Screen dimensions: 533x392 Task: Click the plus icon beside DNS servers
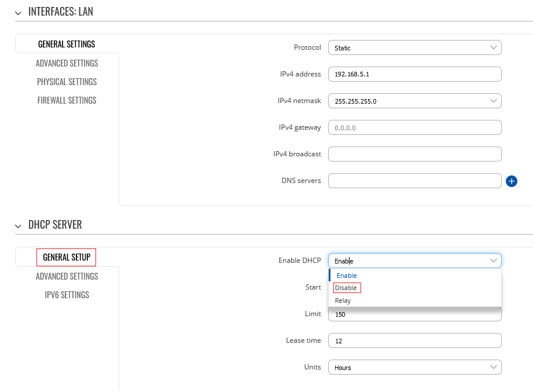[511, 181]
